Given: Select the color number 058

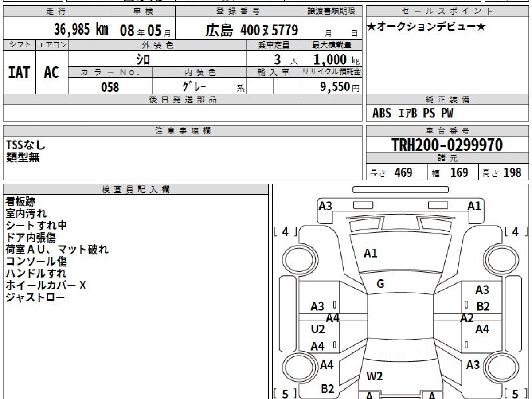Looking at the screenshot, I should pyautogui.click(x=110, y=87).
